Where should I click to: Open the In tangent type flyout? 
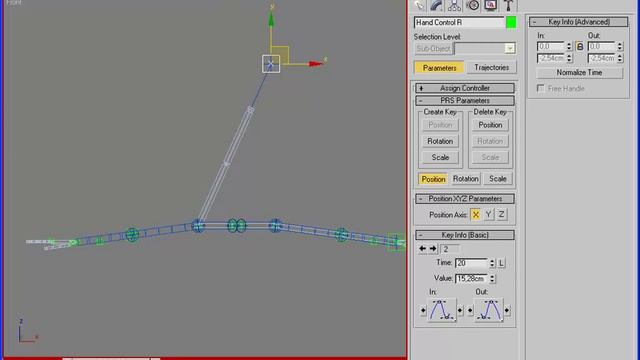(441, 311)
